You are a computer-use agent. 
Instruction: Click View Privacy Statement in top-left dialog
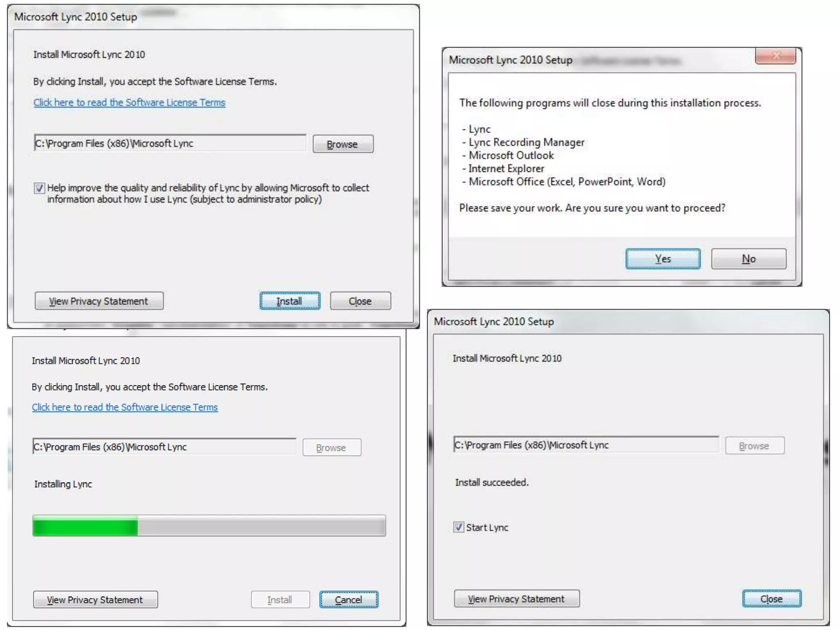(99, 301)
